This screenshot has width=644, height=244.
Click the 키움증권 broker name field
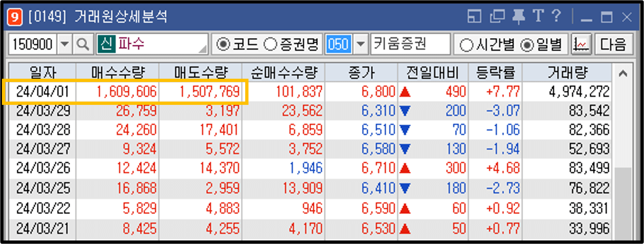pos(410,44)
